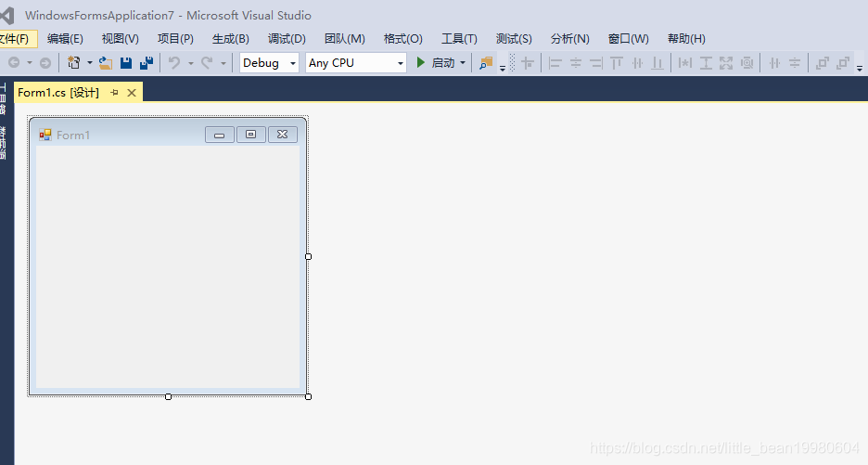Image resolution: width=868 pixels, height=465 pixels.
Task: Click the Form1 designer close button
Action: (282, 135)
